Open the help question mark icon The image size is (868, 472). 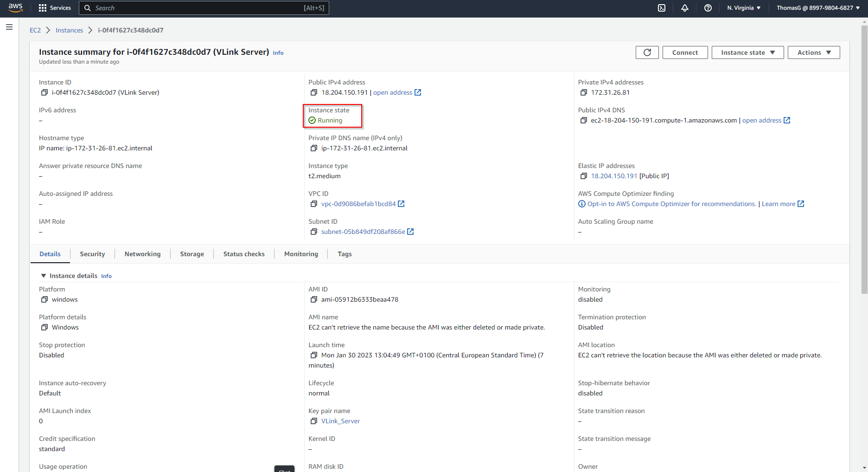(x=708, y=8)
